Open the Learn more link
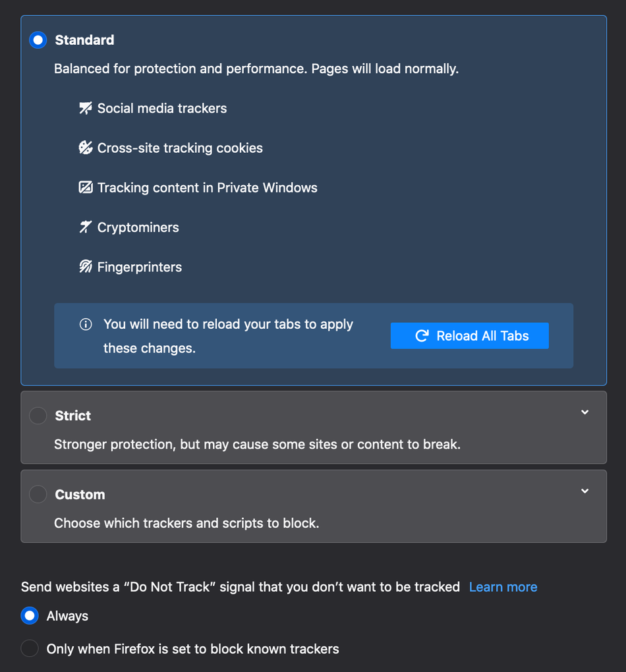626x672 pixels. 503,587
